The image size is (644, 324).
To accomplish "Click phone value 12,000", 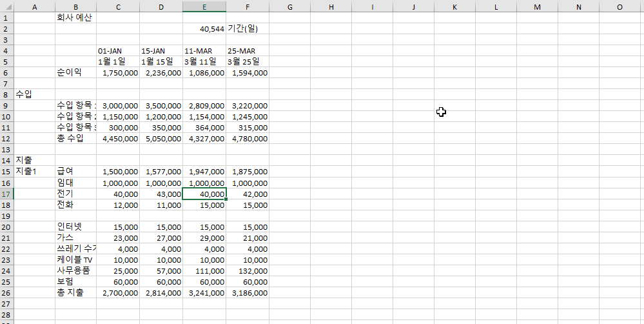I will click(x=118, y=205).
